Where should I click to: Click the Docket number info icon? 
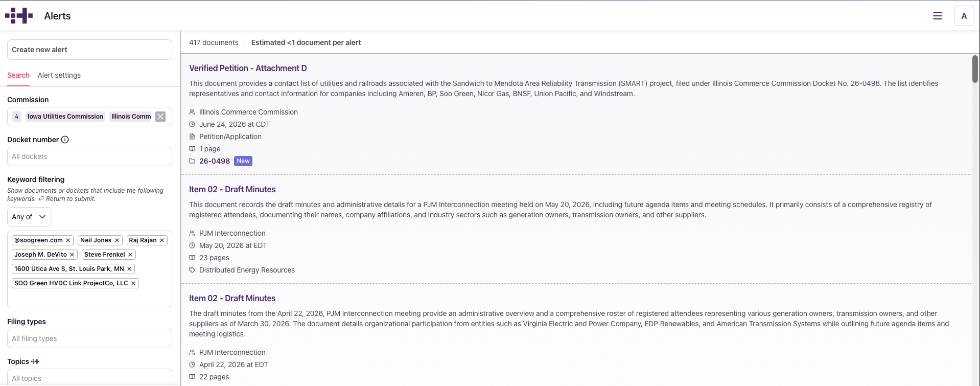(65, 140)
